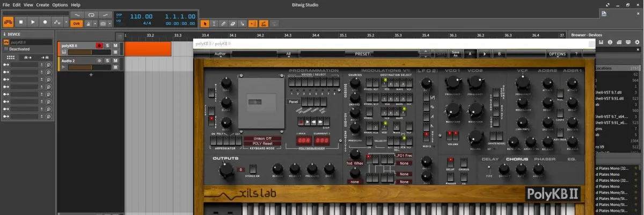This screenshot has height=215, width=644.
Task: Step to previous preset with up arrow
Action: 426,51
